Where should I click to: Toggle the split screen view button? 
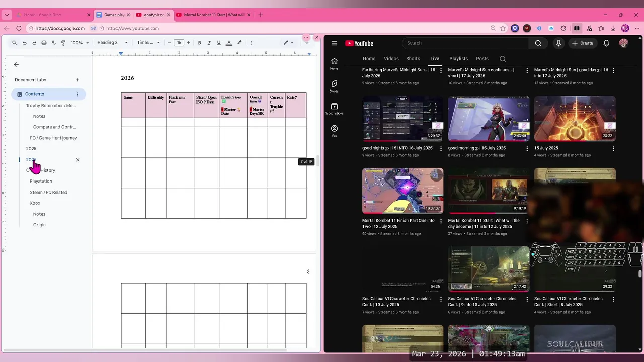pos(577,28)
